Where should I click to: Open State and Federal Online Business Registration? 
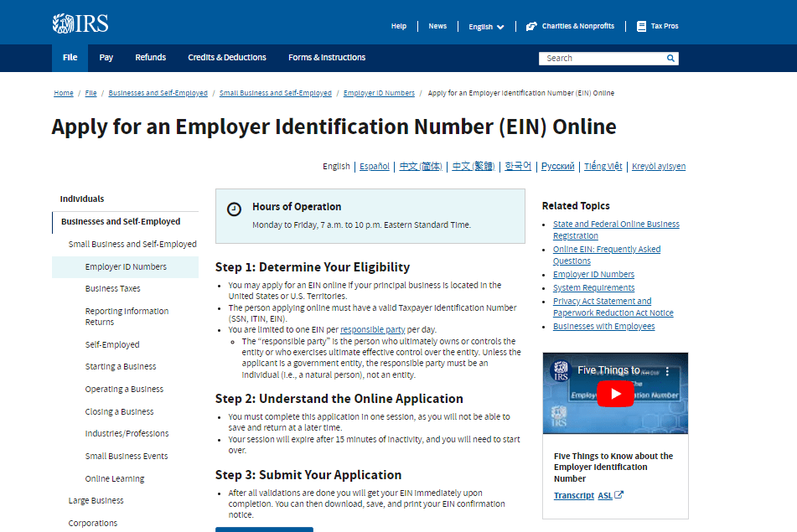[x=616, y=230]
